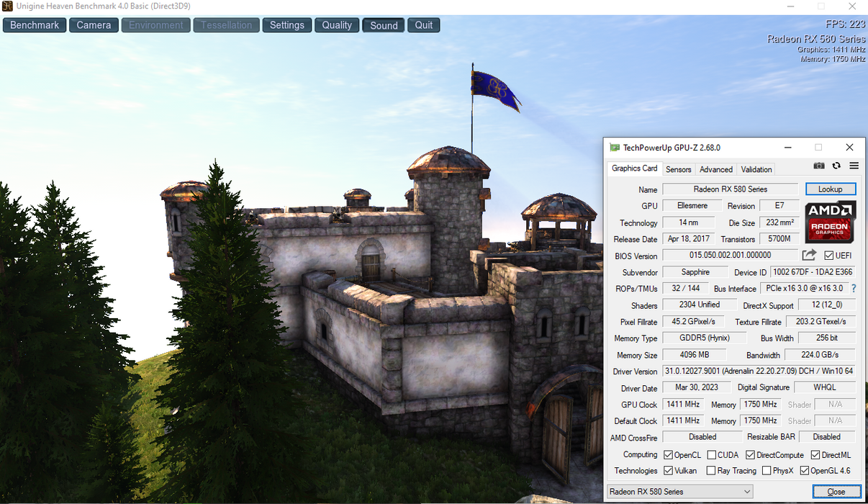Viewport: 868px width, 504px height.
Task: Open the Benchmark menu in Heaven
Action: tap(35, 25)
